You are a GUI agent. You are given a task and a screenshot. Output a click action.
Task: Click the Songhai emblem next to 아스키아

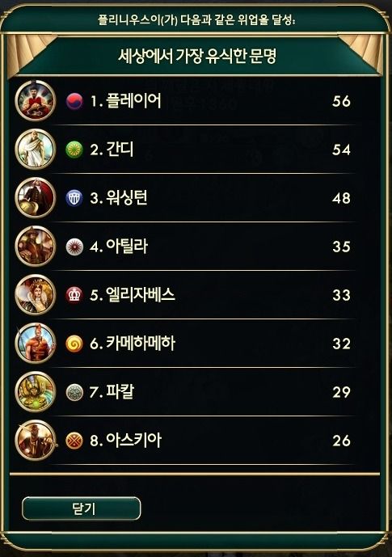point(74,441)
